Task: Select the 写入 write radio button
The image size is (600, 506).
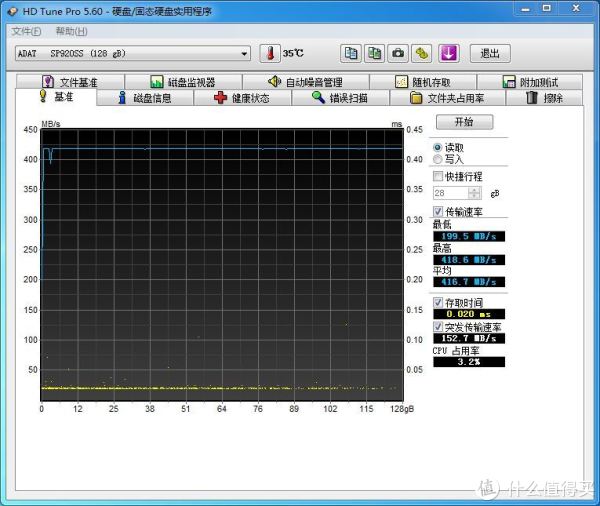Action: [437, 159]
